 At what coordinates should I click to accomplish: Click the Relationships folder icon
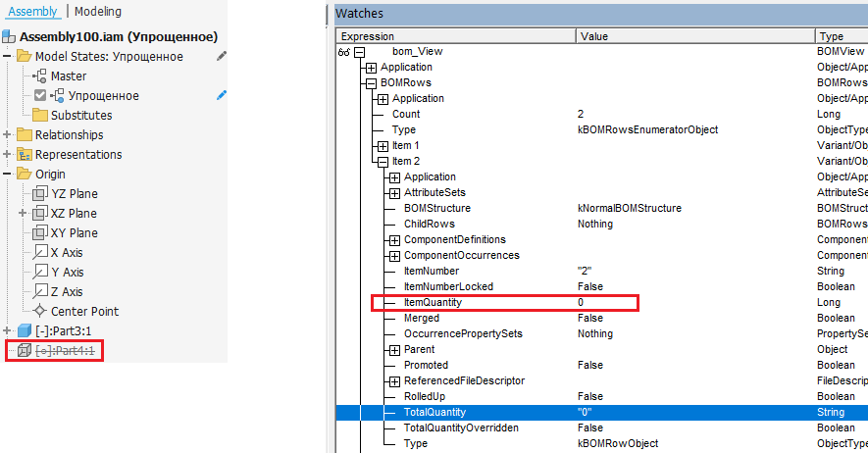click(24, 135)
